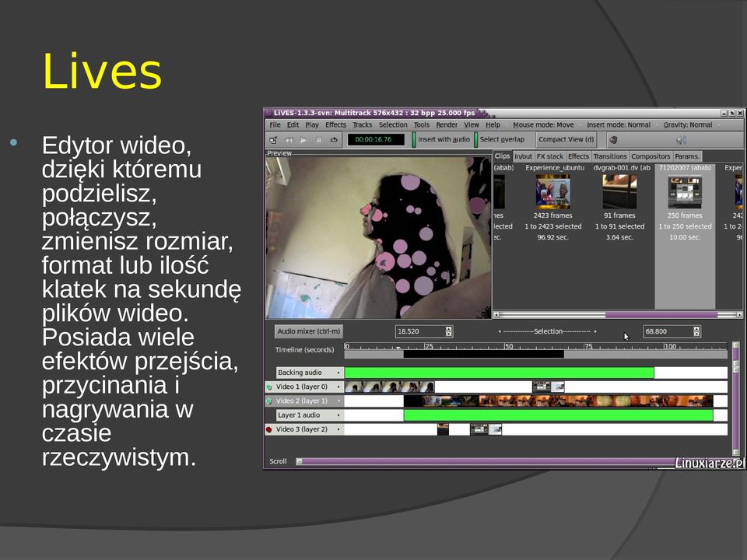
Task: Select the 71202007 (abab) clip thumbnail
Action: pyautogui.click(x=685, y=192)
